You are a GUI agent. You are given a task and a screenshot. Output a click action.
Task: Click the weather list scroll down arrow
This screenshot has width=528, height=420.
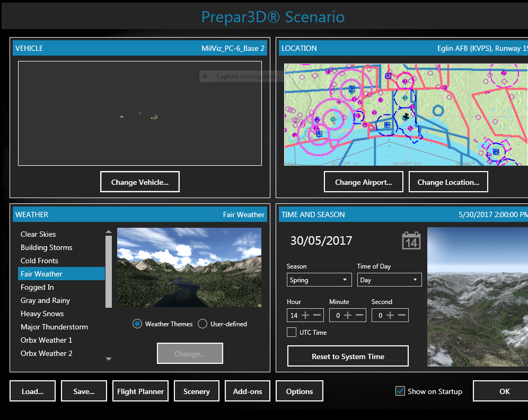109,359
